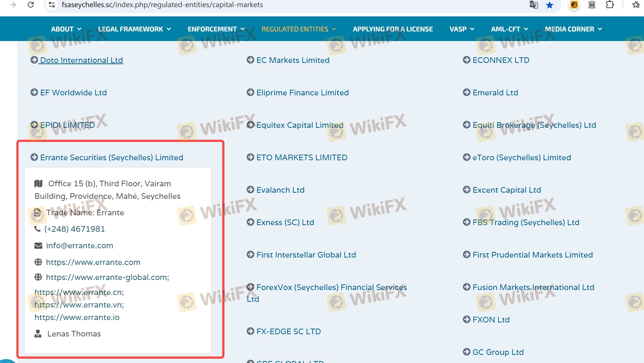Click the info@errante.com email link
Viewport: 644px width, 363px height.
[80, 246]
